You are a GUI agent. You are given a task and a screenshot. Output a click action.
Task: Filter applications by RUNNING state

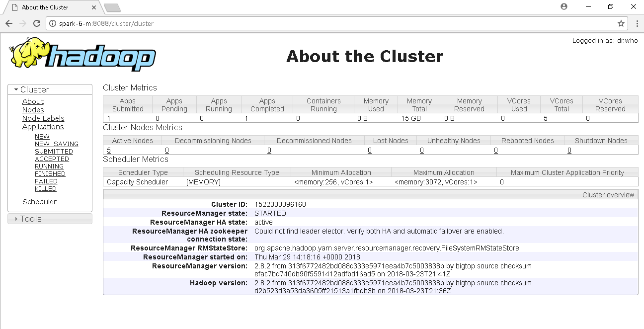pos(49,166)
